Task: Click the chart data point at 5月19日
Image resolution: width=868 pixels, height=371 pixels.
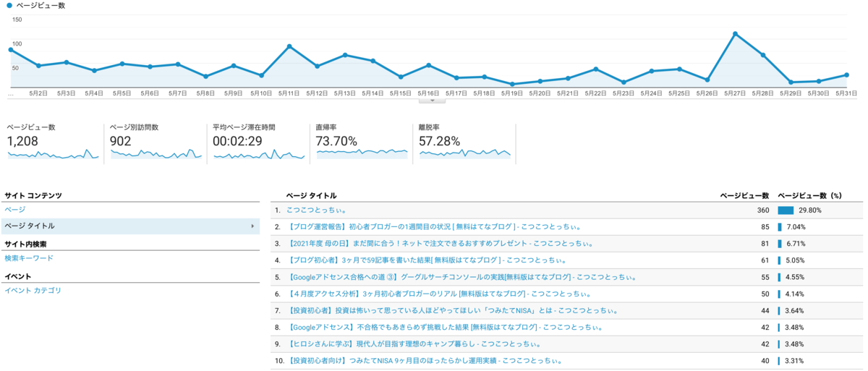Action: (x=512, y=84)
